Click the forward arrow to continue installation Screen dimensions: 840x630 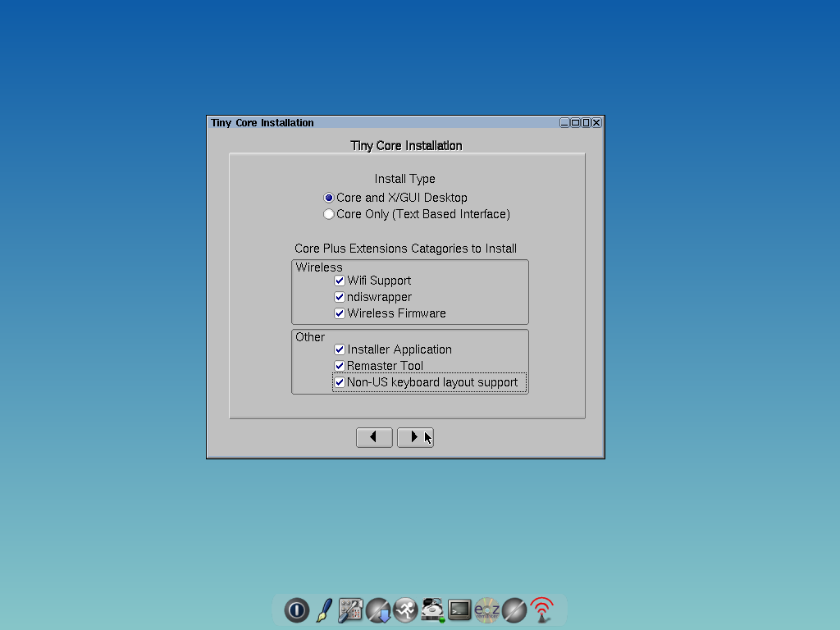pos(415,437)
